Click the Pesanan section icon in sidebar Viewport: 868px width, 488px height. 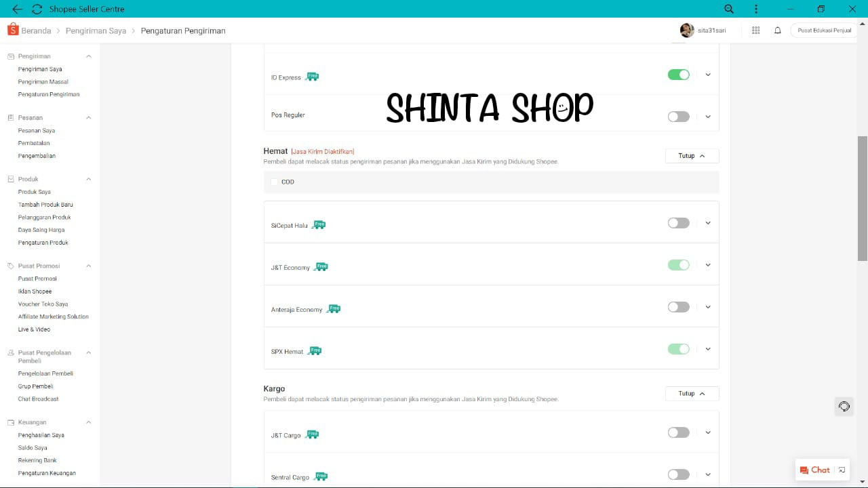pos(11,118)
